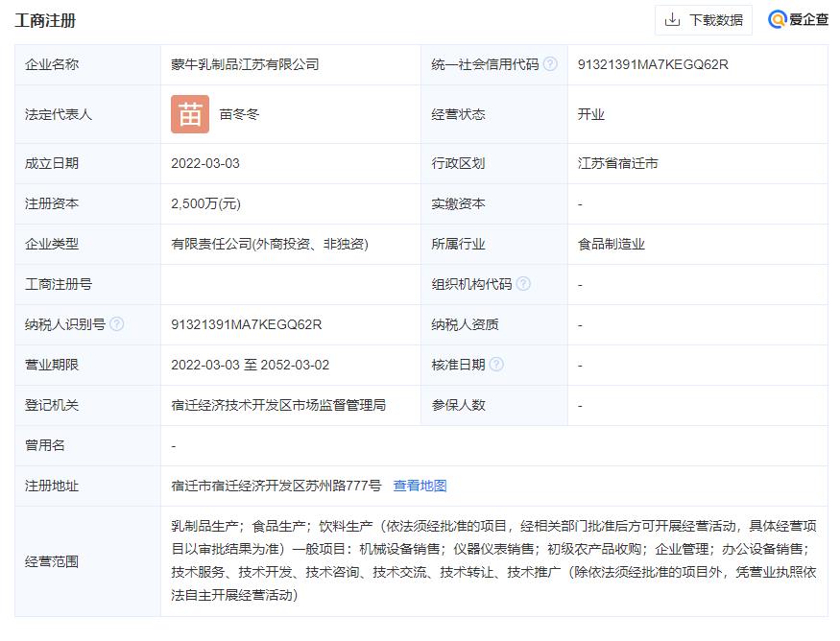
Task: Click help icon beside 纳税人识别号
Action: (117, 324)
